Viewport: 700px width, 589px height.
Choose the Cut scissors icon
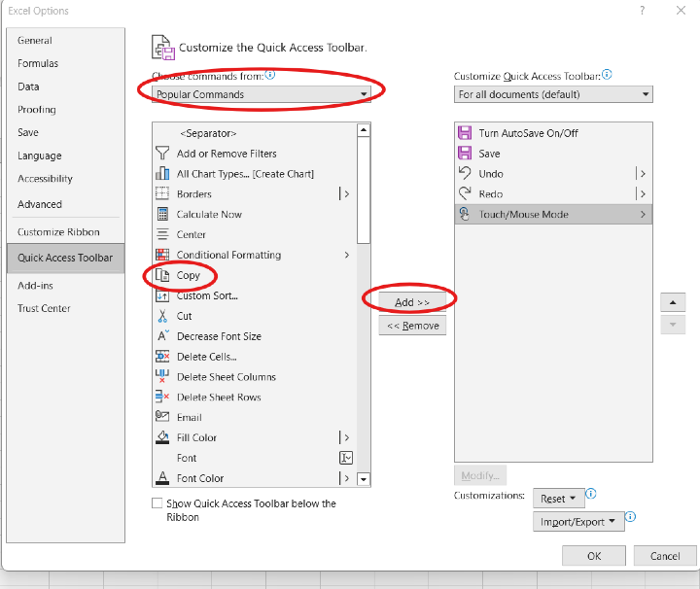162,316
